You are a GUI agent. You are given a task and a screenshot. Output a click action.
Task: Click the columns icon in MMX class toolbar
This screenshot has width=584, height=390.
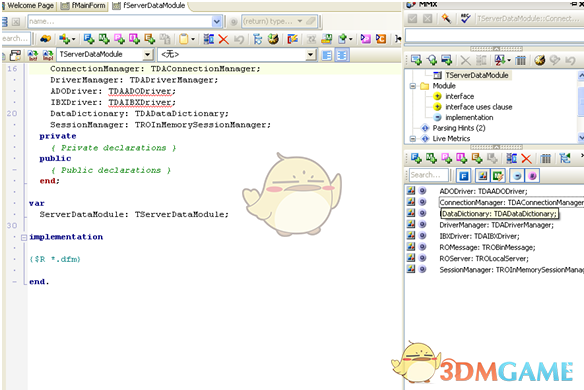pos(521,60)
